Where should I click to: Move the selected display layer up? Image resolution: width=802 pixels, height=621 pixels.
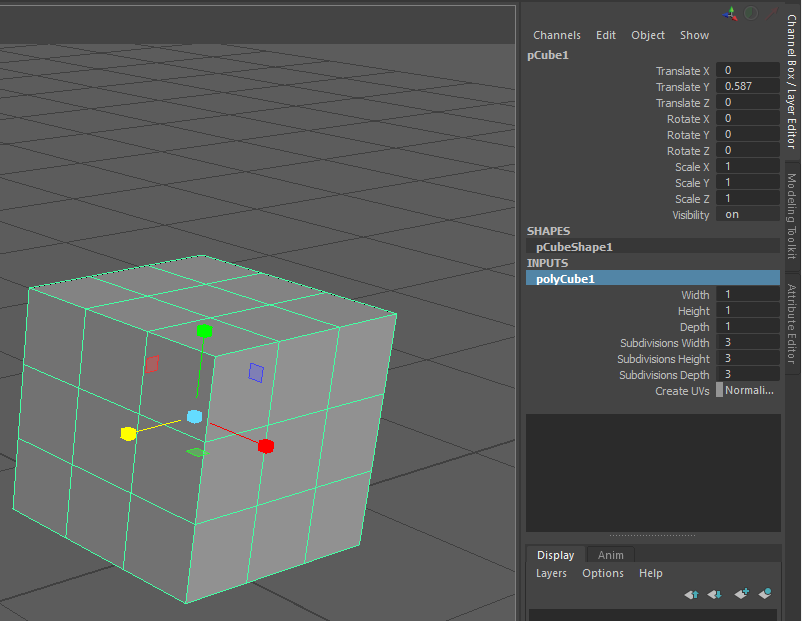[x=690, y=594]
